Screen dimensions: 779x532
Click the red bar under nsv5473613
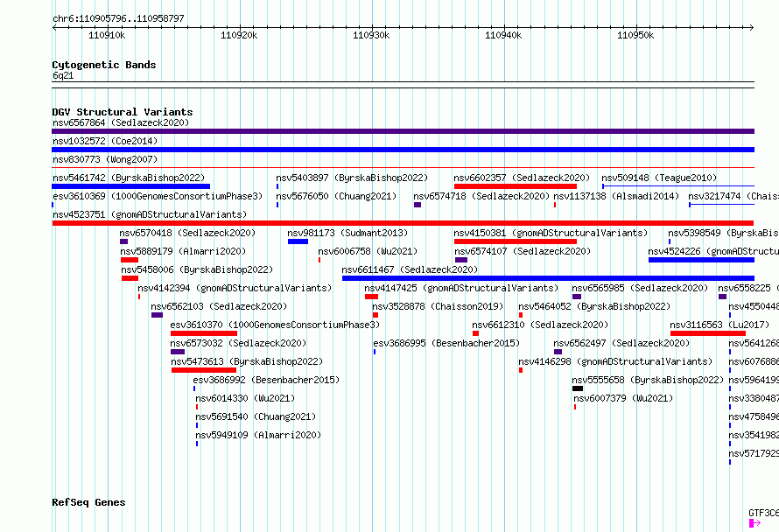(204, 370)
